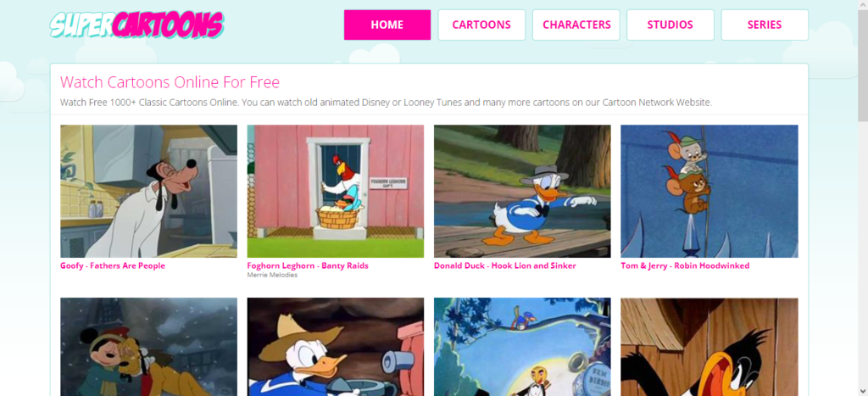Open the Goofy Fathers Are People thumbnail
Screen dimensions: 868x396
(x=149, y=191)
